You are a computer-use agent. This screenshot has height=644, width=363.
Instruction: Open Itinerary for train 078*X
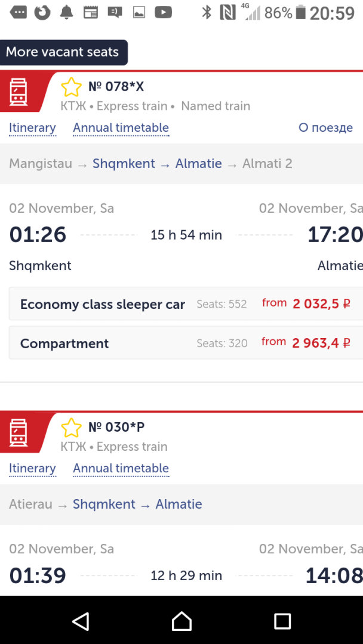pos(32,128)
